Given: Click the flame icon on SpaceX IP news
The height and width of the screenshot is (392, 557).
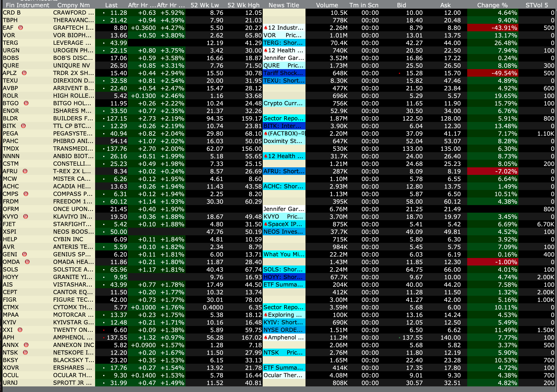Looking at the screenshot, I should coord(265,224).
